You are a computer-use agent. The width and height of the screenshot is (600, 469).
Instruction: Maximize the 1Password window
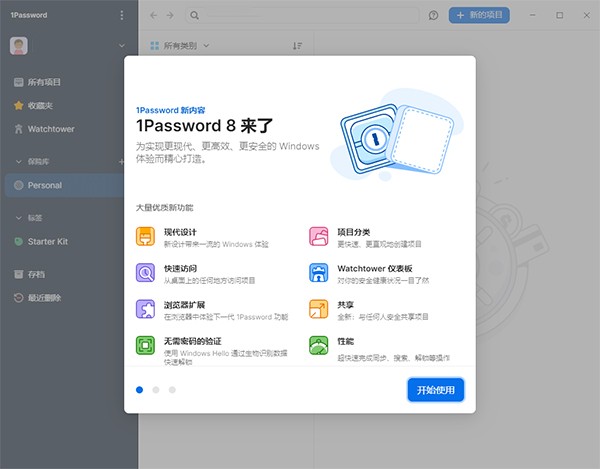(559, 15)
